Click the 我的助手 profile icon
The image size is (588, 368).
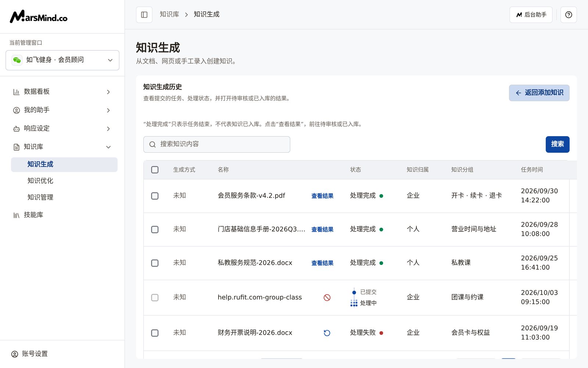[x=17, y=110]
